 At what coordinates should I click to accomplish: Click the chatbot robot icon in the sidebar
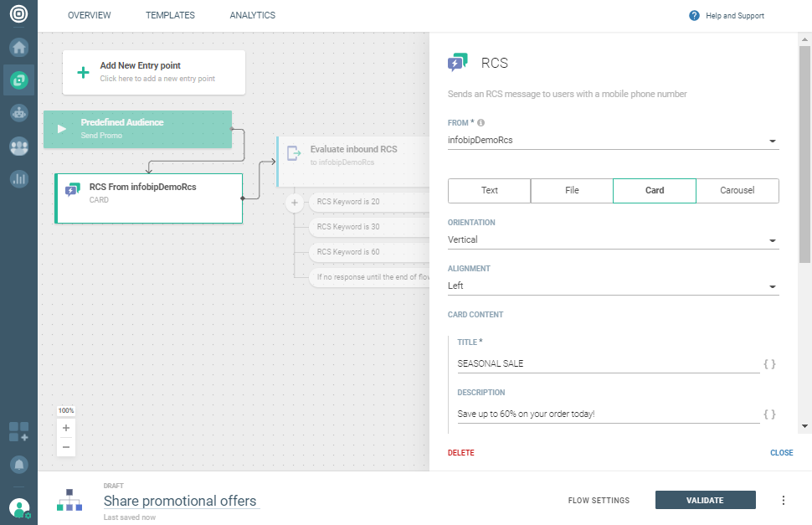click(x=18, y=113)
